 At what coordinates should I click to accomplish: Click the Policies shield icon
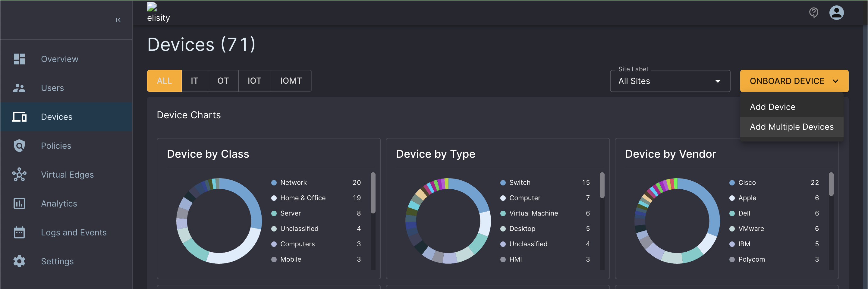click(x=19, y=146)
